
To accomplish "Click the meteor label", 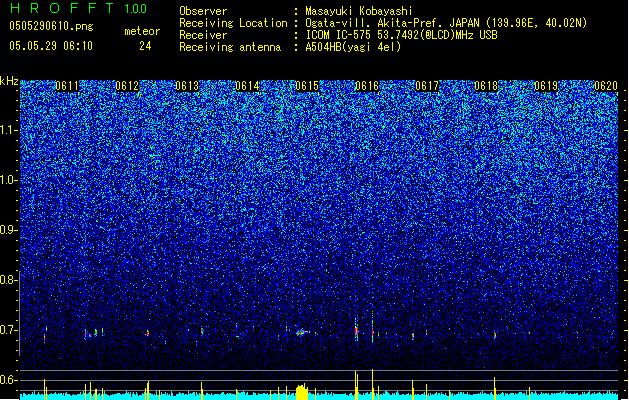I will (x=142, y=31).
